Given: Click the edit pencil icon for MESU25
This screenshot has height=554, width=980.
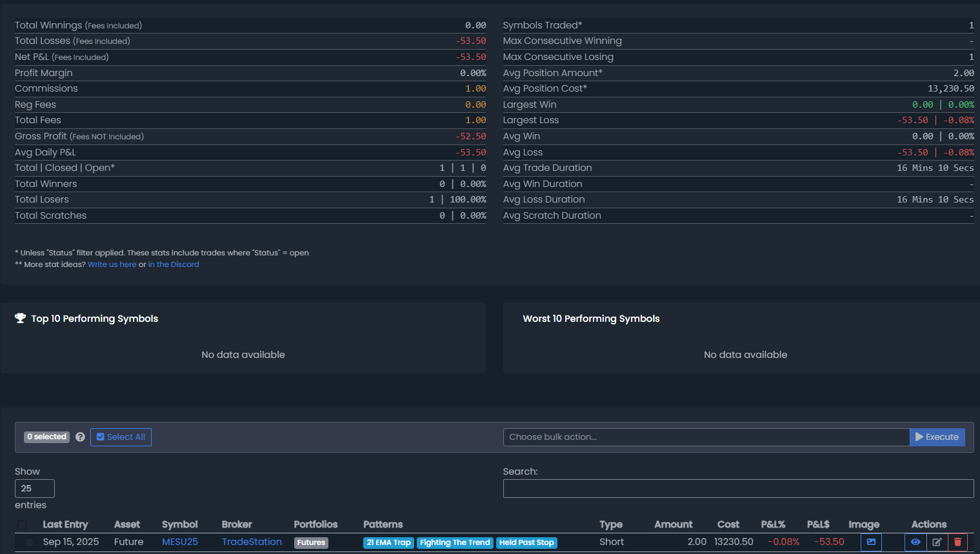Looking at the screenshot, I should click(937, 542).
